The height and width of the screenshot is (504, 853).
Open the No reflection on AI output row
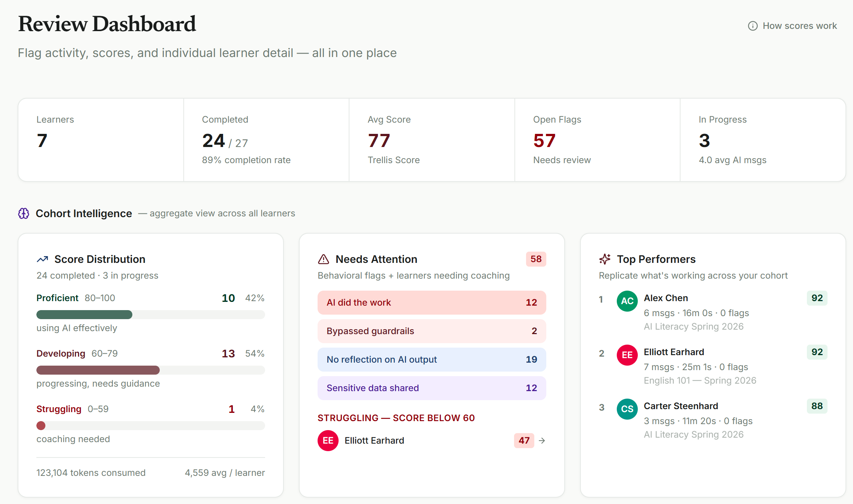(432, 360)
